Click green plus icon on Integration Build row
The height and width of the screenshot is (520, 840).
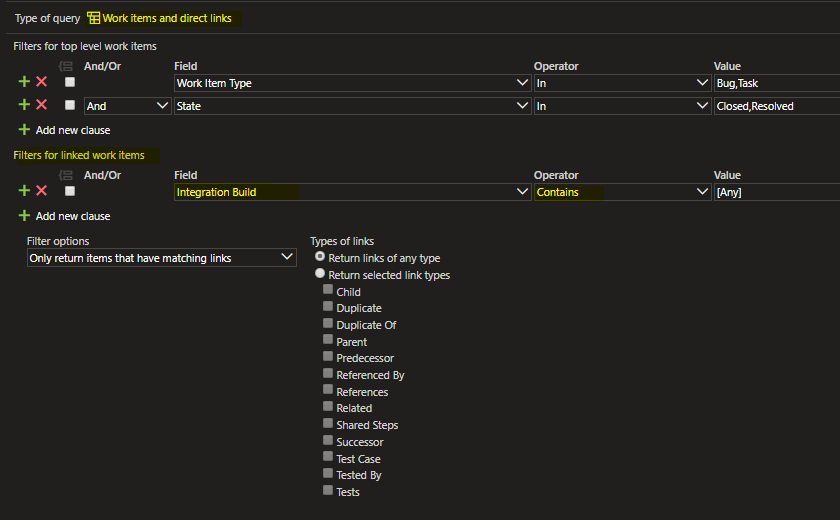pos(24,191)
